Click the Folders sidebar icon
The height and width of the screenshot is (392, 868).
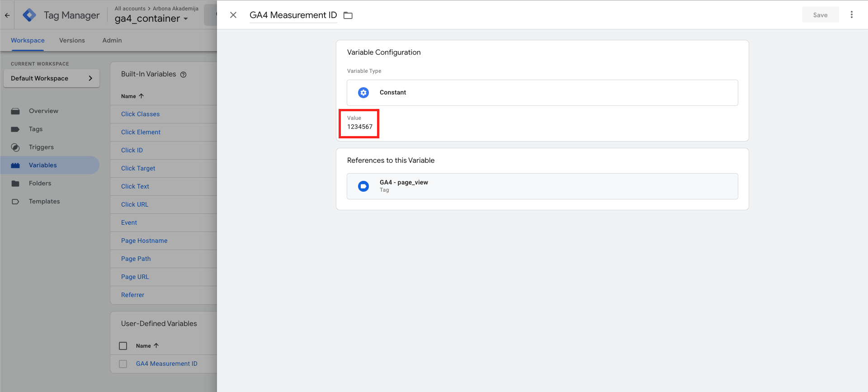pos(15,184)
